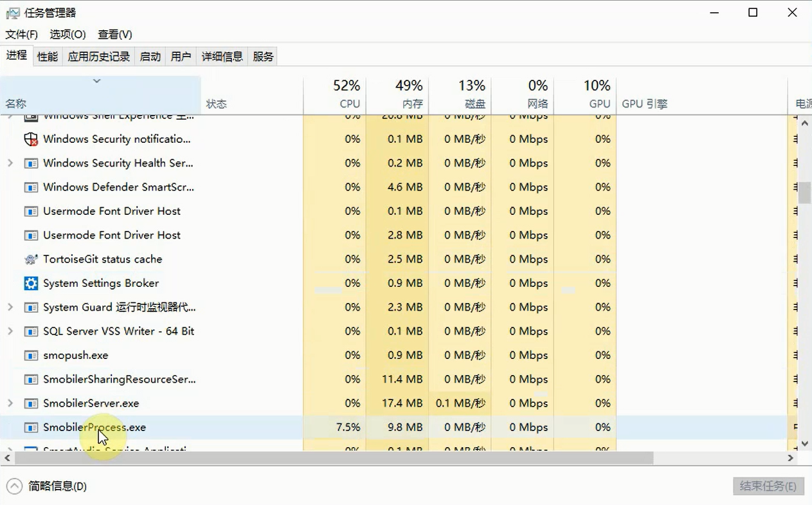The width and height of the screenshot is (812, 505).
Task: Click the vertical scrollbar thumb in process list
Action: [805, 192]
